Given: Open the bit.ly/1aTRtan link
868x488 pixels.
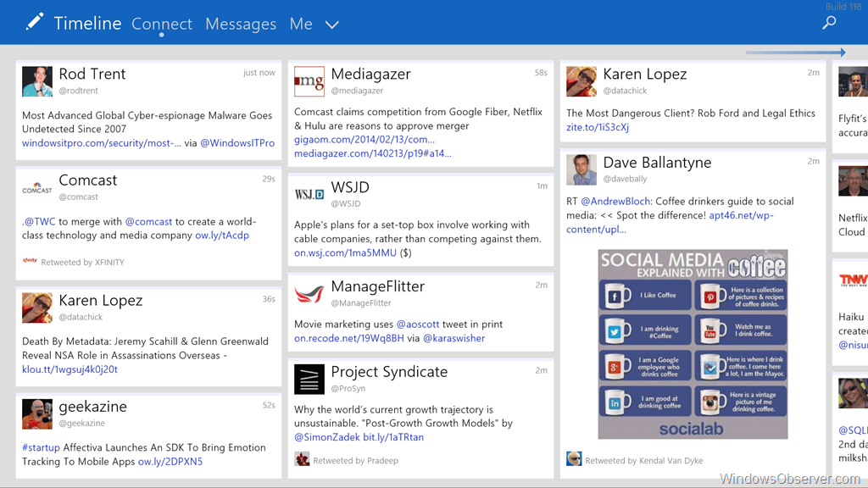Looking at the screenshot, I should 393,437.
